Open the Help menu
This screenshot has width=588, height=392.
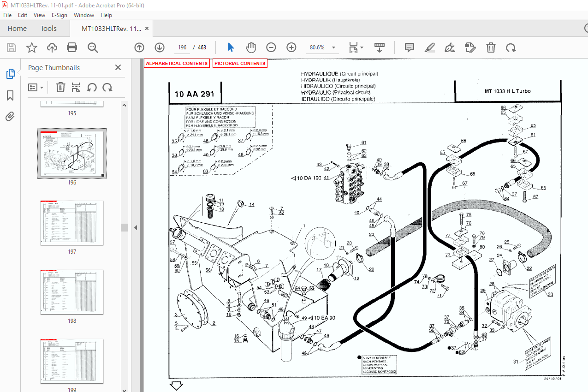106,15
